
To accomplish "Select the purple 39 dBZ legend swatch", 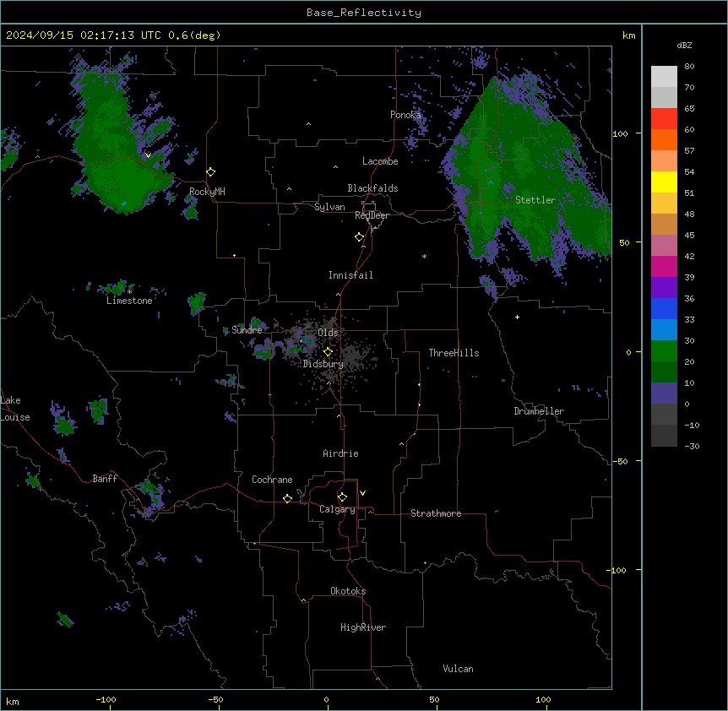I will pyautogui.click(x=664, y=288).
